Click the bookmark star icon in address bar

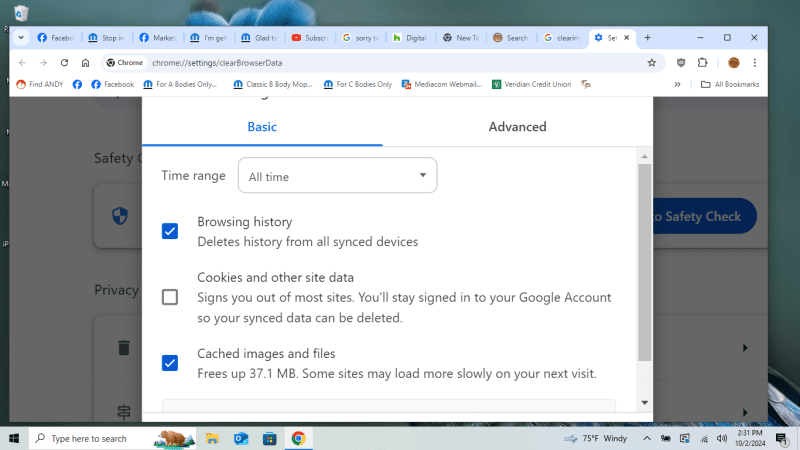(x=651, y=62)
